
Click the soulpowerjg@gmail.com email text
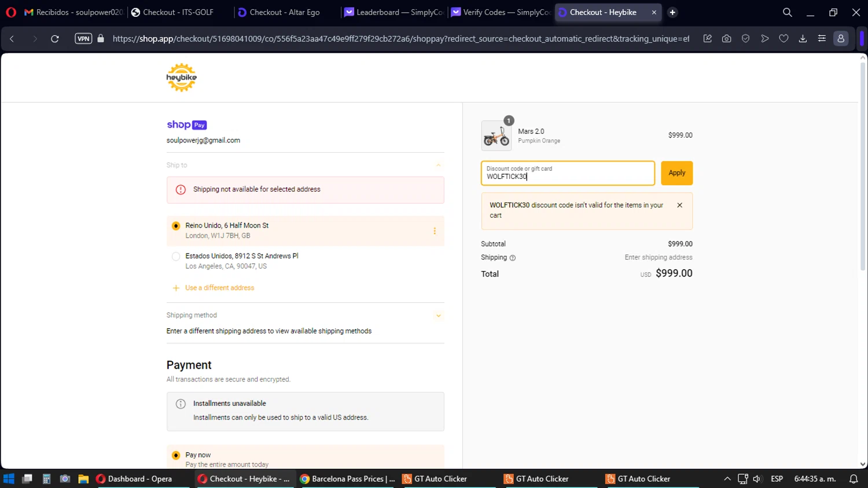[x=203, y=140]
